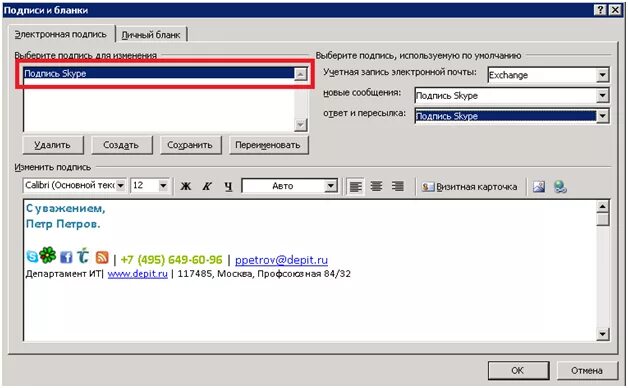The width and height of the screenshot is (628, 388).
Task: Open the Exchange email account dropdown
Action: pos(602,75)
